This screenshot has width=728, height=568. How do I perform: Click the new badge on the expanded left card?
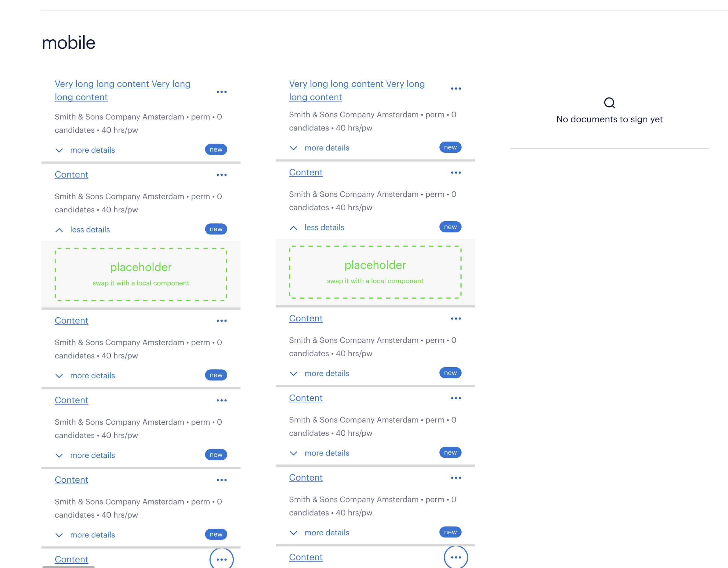point(216,229)
